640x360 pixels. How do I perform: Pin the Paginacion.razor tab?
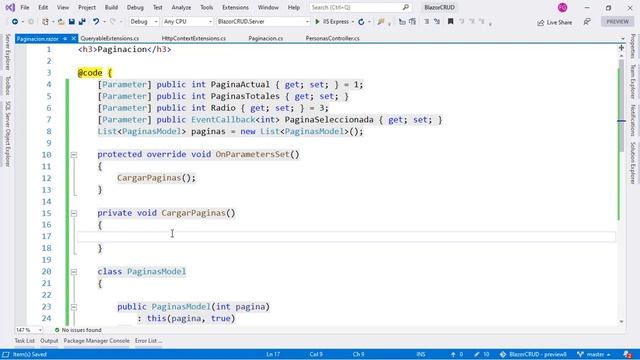65,38
